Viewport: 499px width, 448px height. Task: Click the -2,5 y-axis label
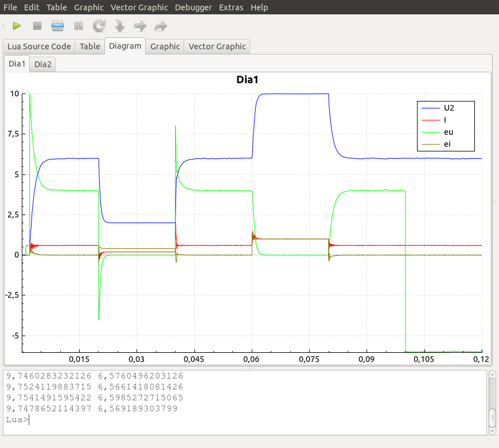pos(12,295)
